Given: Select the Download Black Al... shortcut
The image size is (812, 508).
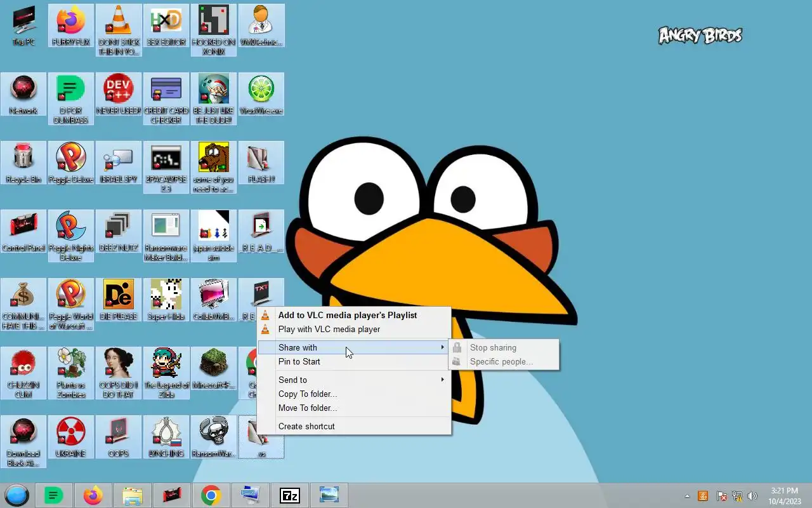Looking at the screenshot, I should pos(23,441).
